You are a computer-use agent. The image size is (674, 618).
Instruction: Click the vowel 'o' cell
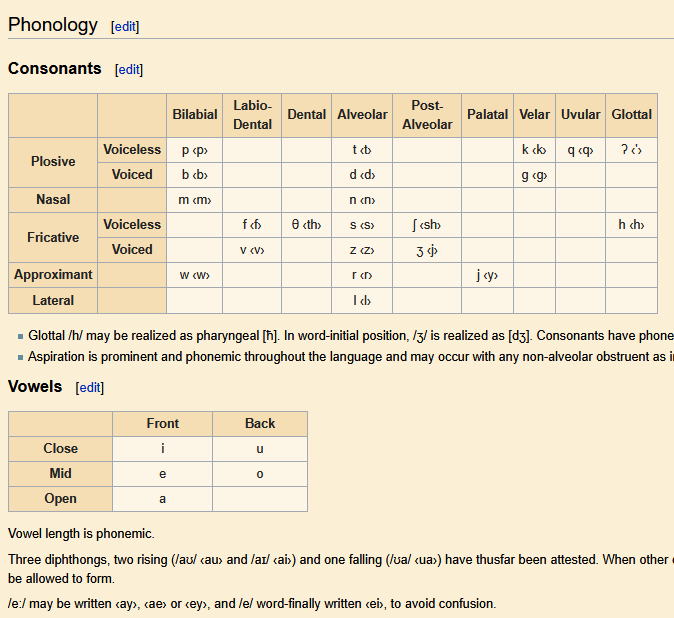click(260, 474)
